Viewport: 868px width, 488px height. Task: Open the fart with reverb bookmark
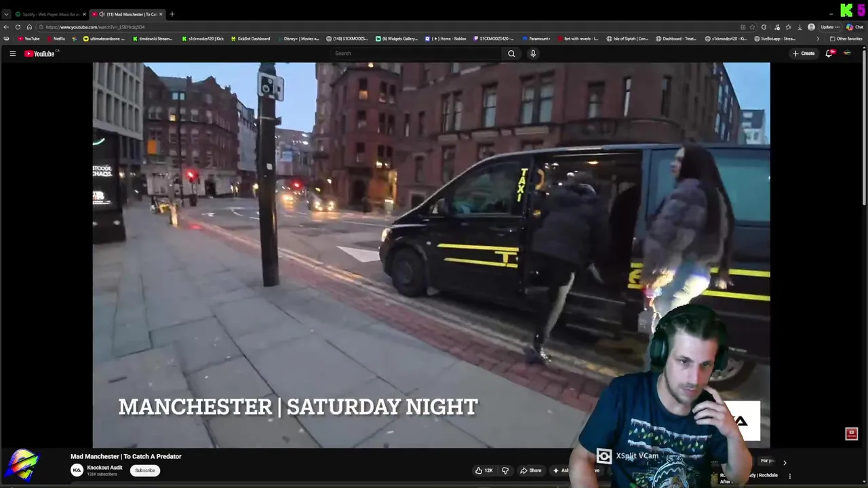[x=578, y=39]
